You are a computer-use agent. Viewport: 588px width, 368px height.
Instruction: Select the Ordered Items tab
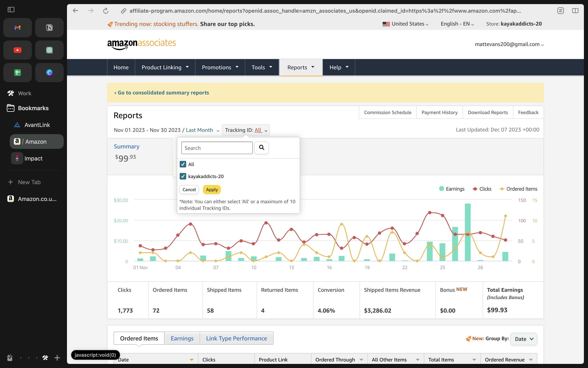coord(139,338)
